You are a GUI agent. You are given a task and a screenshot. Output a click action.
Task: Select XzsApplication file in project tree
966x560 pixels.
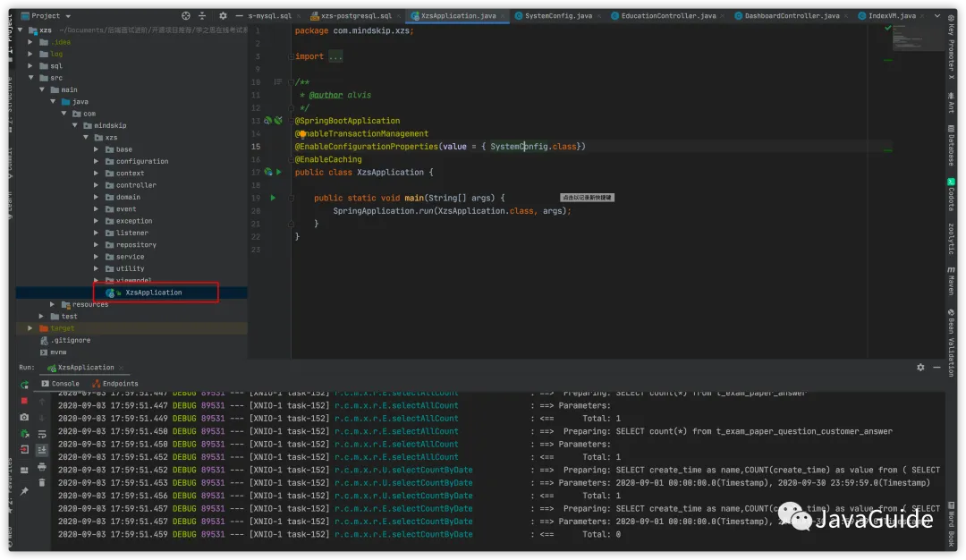pyautogui.click(x=153, y=293)
